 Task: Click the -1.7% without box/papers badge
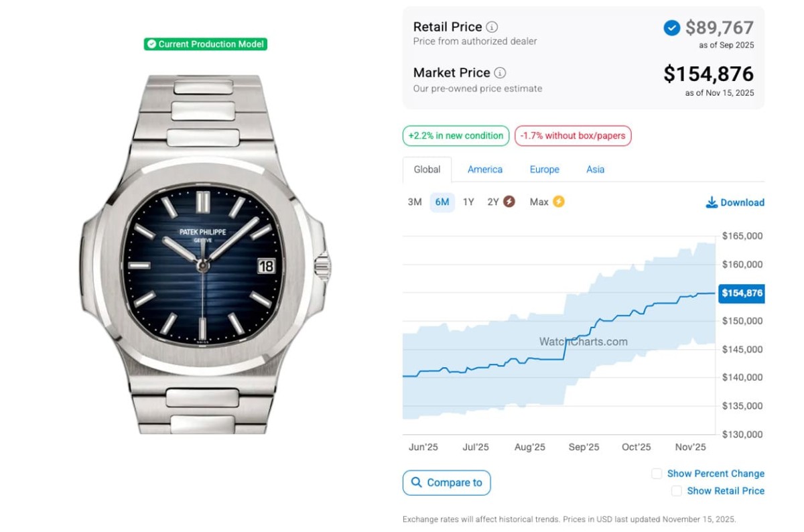click(x=573, y=136)
